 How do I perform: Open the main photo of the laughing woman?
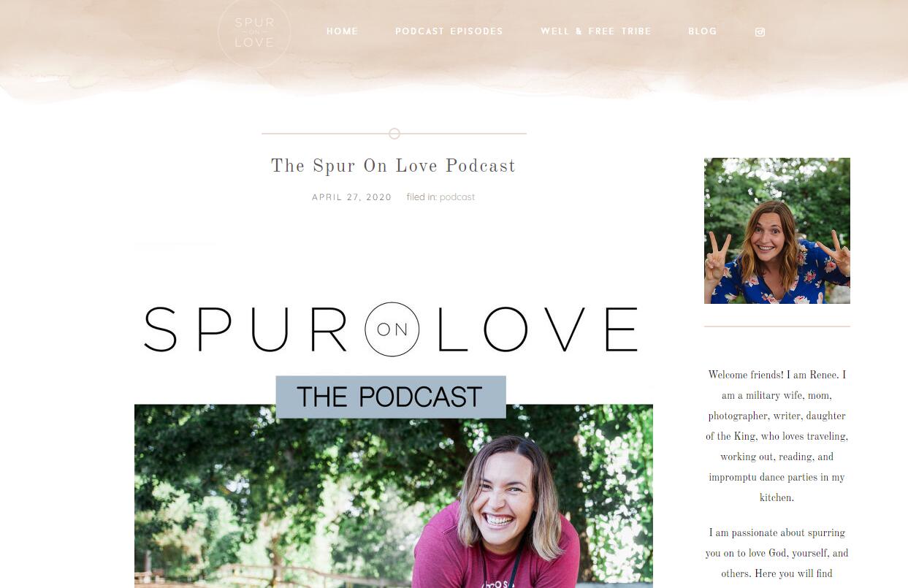tap(394, 497)
